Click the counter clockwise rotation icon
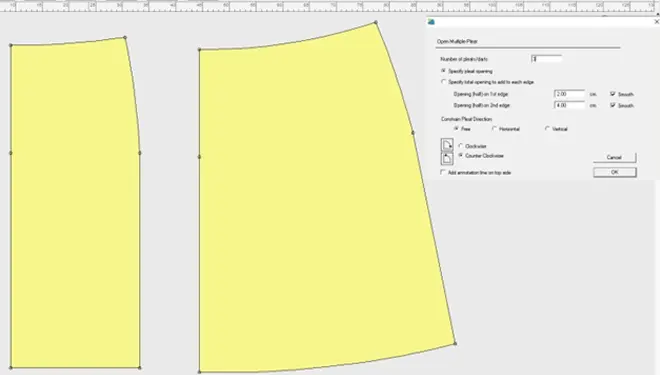The width and height of the screenshot is (660, 375). tap(447, 158)
